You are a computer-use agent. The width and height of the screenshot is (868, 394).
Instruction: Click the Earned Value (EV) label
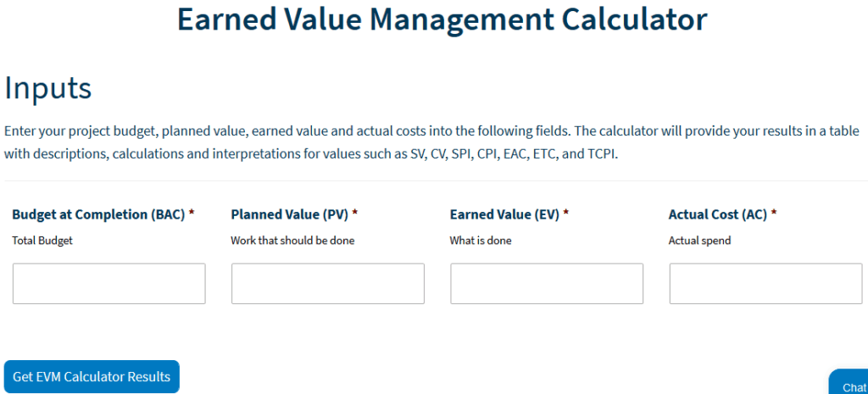504,214
